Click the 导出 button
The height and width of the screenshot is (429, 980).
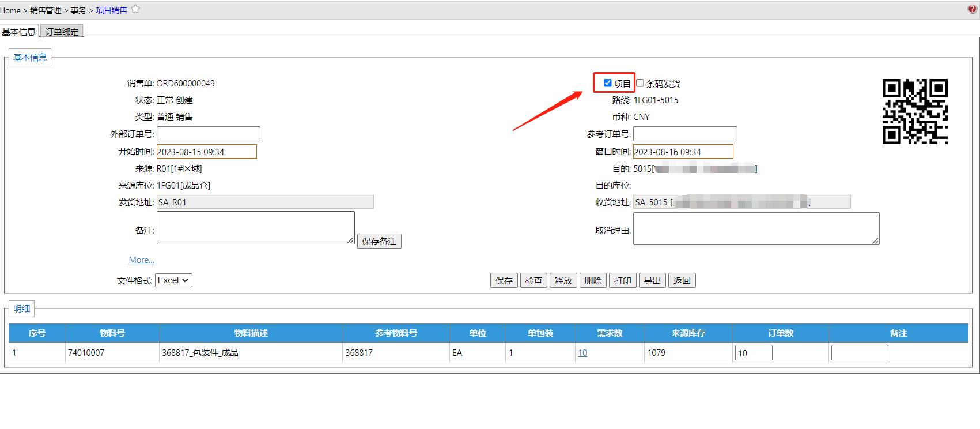point(652,280)
